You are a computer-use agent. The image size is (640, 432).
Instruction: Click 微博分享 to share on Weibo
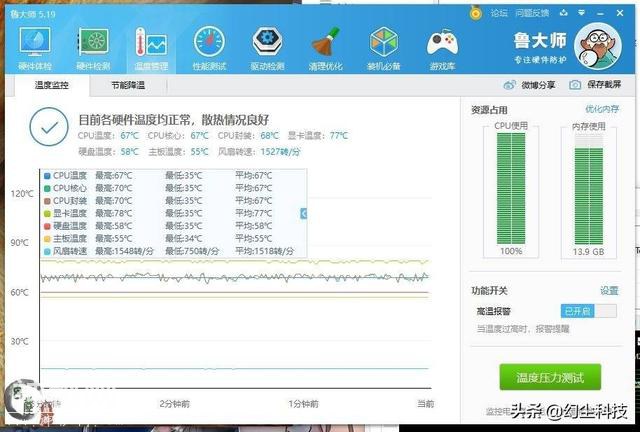pyautogui.click(x=538, y=85)
